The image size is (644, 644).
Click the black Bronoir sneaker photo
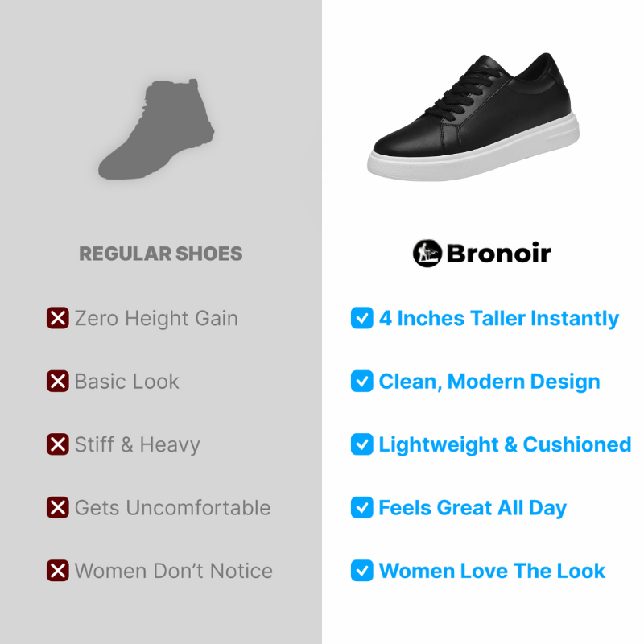pyautogui.click(x=473, y=117)
